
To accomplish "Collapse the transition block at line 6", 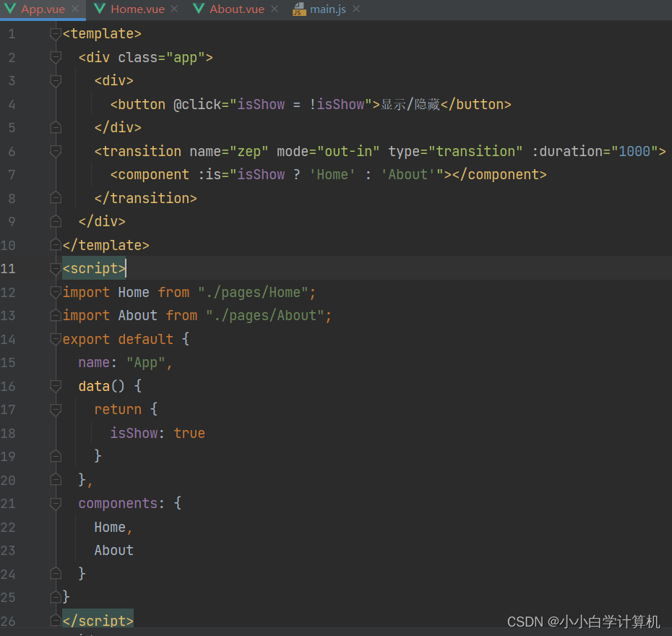I will pos(56,151).
